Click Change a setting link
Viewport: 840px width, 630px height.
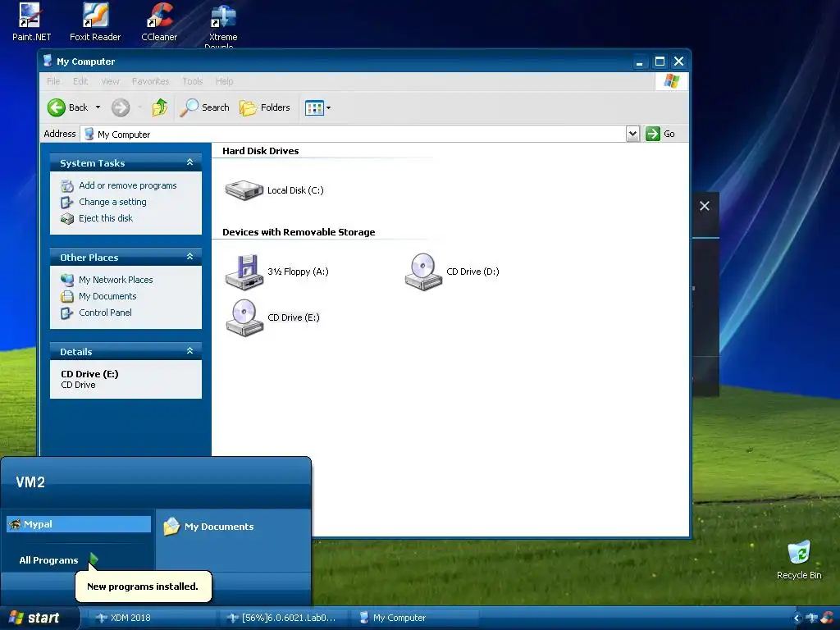[112, 202]
